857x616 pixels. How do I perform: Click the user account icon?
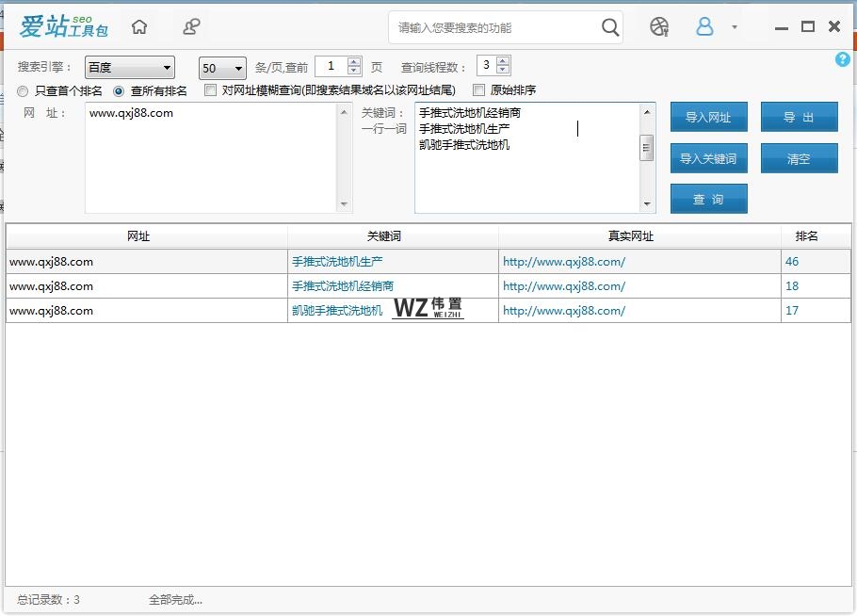click(x=704, y=27)
